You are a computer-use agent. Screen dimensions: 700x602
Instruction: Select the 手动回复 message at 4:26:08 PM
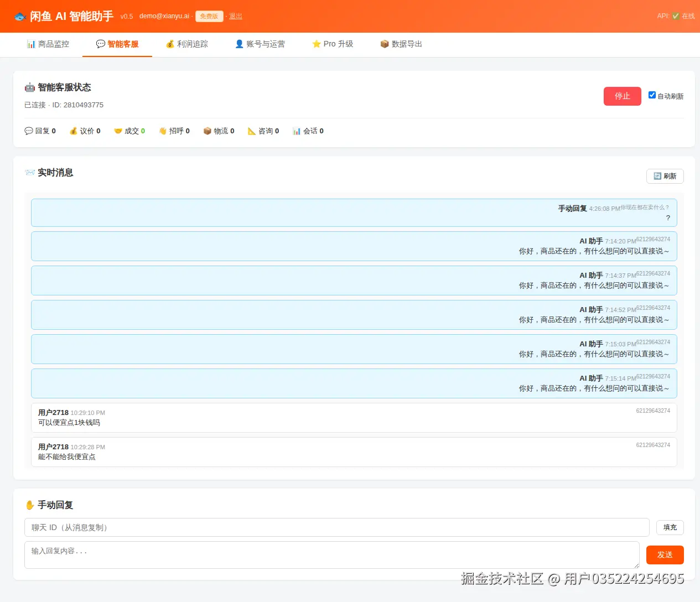(354, 213)
